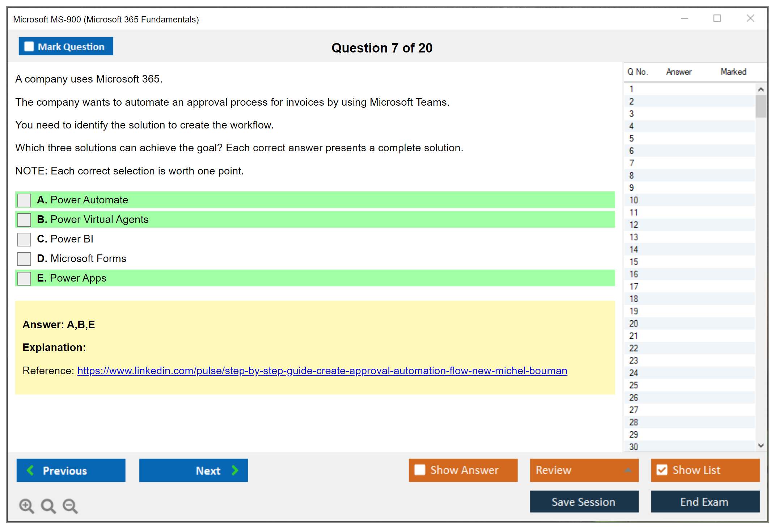Select question 12 in the list
Image resolution: width=778 pixels, height=532 pixels.
(x=634, y=225)
